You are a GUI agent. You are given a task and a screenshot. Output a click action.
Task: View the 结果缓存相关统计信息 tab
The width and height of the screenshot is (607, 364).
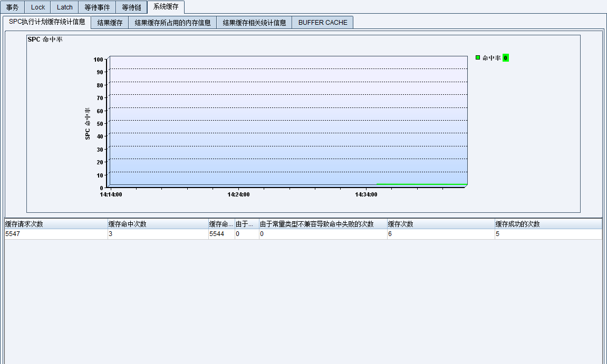(x=254, y=23)
